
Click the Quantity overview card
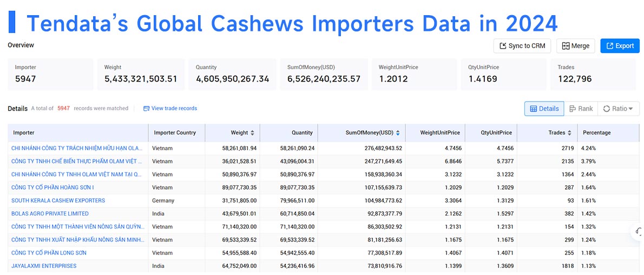coord(233,75)
